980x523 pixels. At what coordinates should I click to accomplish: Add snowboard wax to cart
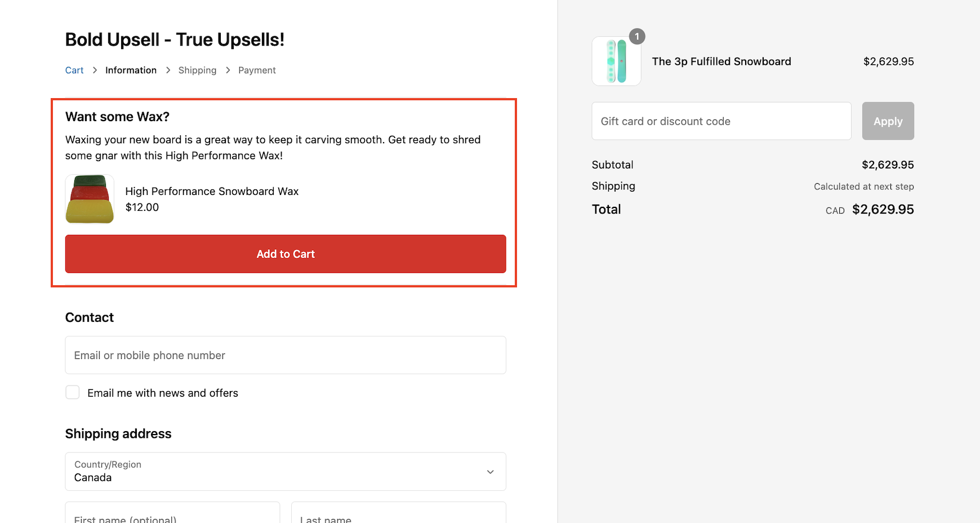(286, 254)
